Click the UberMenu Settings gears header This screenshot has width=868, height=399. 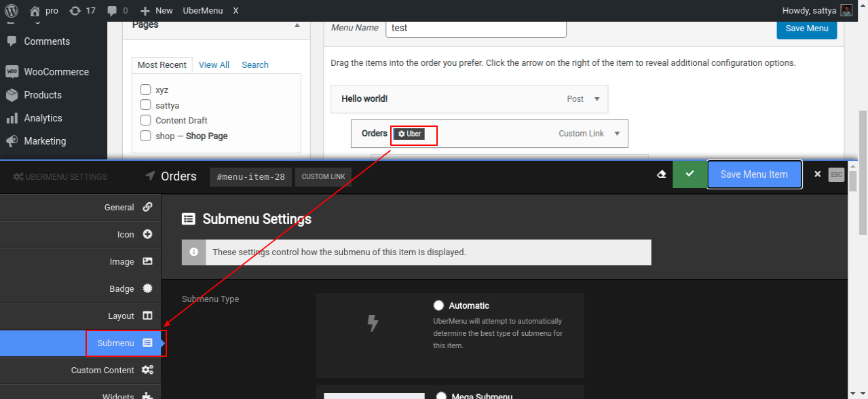tap(60, 176)
